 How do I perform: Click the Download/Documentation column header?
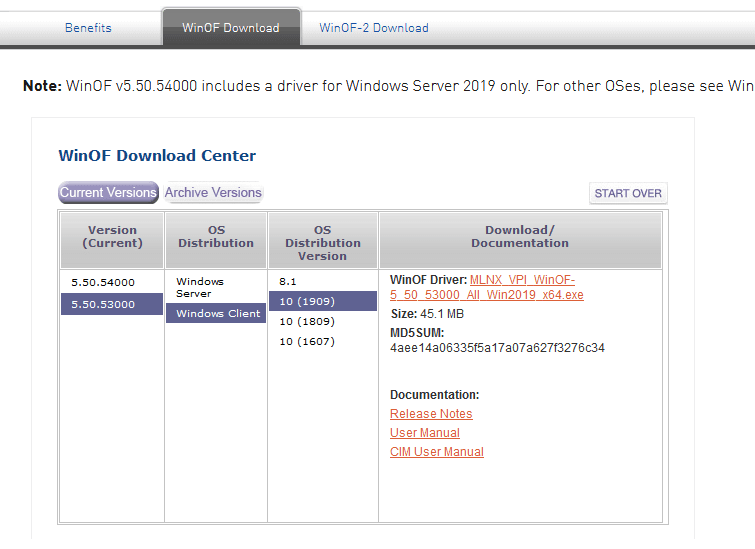pos(520,240)
